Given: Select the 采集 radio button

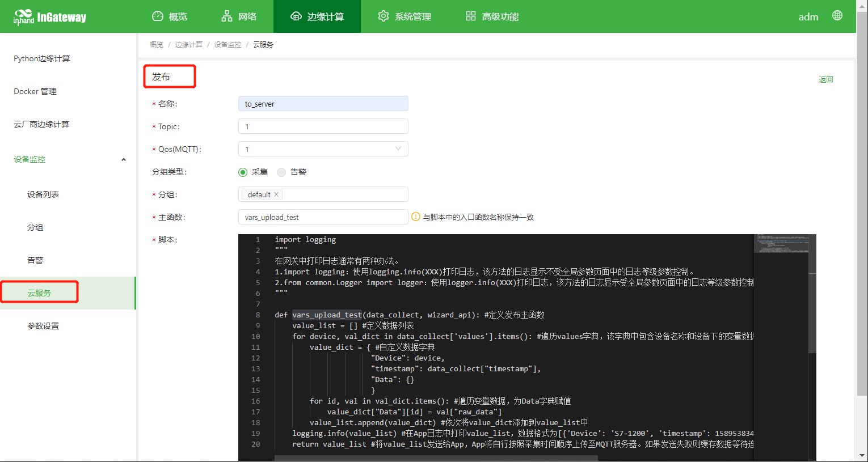Looking at the screenshot, I should point(243,172).
